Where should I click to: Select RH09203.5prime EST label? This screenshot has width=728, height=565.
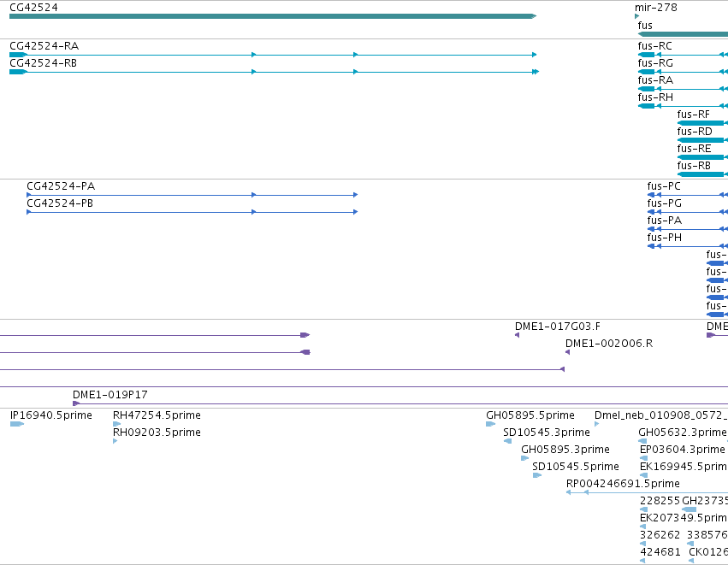pos(157,433)
